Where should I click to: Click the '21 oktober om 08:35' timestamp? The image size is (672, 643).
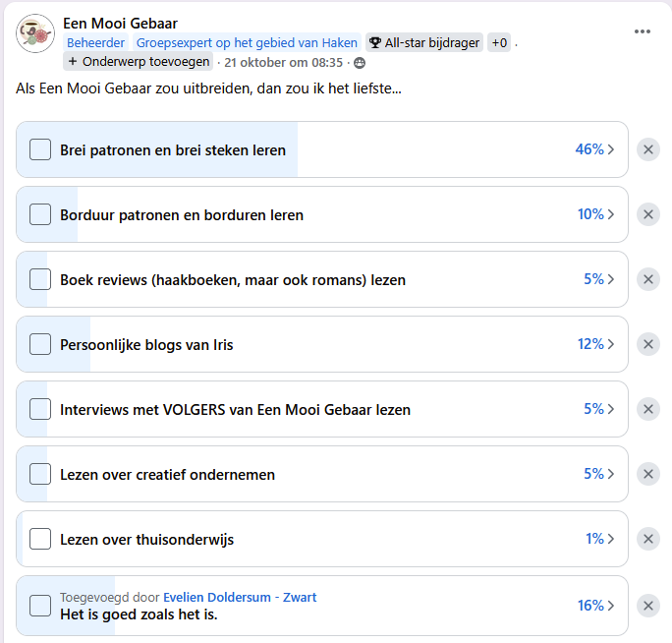(284, 62)
